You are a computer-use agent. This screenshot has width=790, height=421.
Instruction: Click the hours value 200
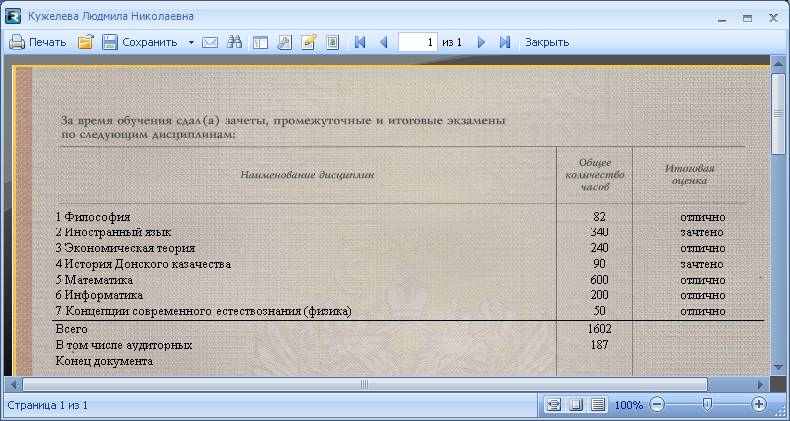coord(599,295)
